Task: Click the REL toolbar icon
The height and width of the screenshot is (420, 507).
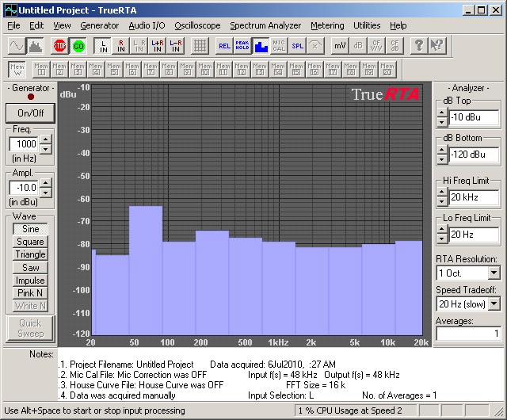Action: click(x=224, y=45)
